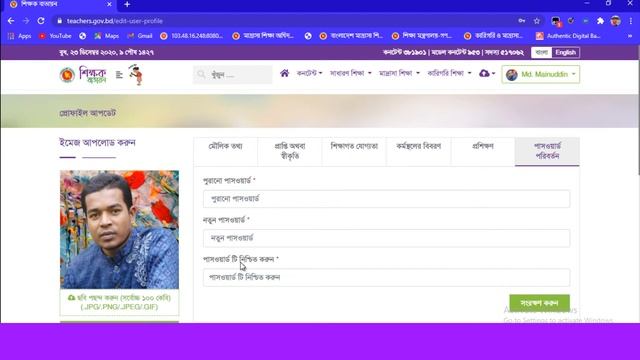Click the পাসওয়ার্ড টি নিশ্চিত করুন field
The image size is (640, 360).
coord(386,278)
